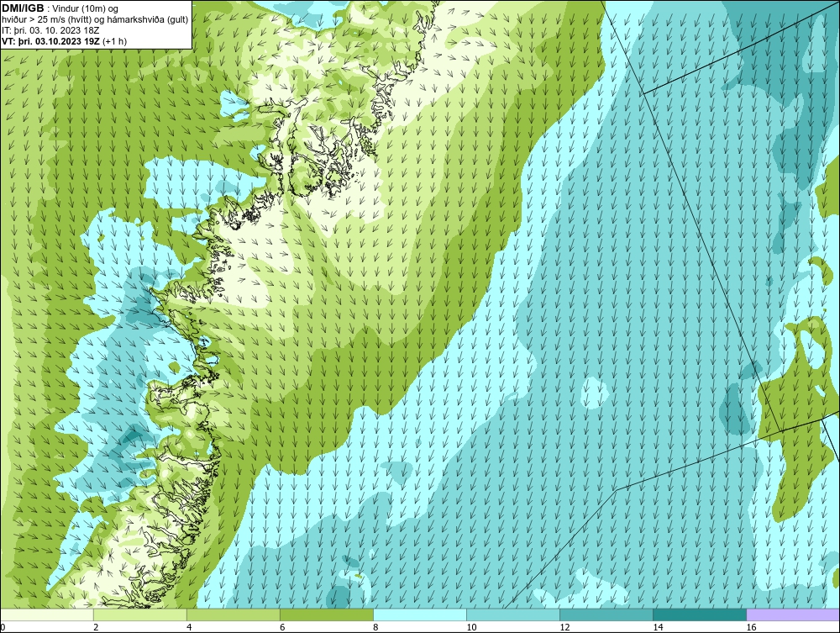
Task: Click the 8–10 m/s pale cyan legend swatch
Action: [420, 615]
